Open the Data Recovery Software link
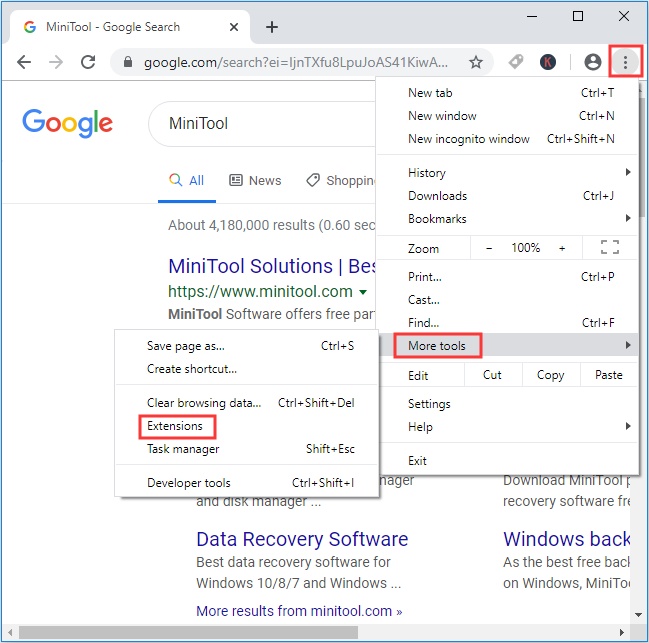The height and width of the screenshot is (643, 649). pyautogui.click(x=302, y=539)
